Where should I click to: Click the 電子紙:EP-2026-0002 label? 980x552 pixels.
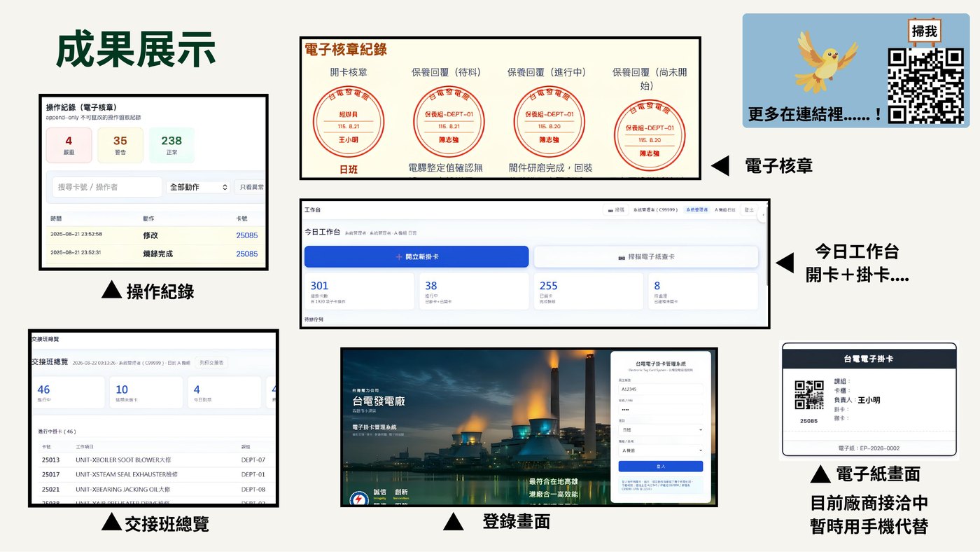869,448
